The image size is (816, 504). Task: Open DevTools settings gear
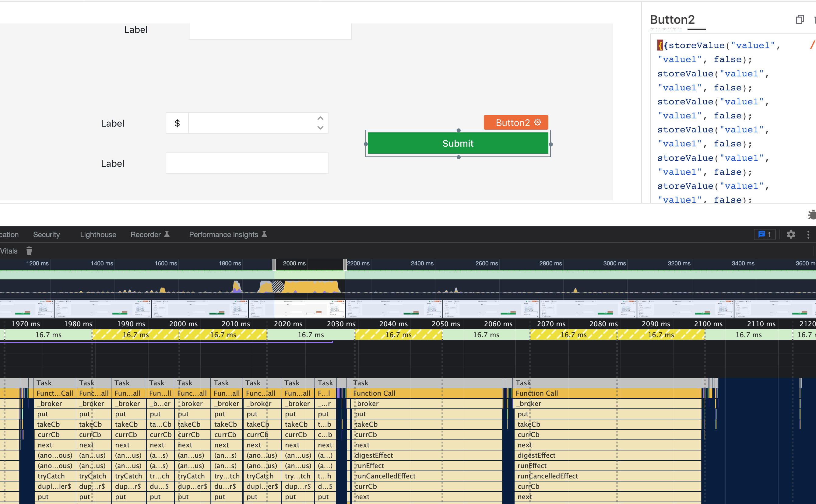(791, 234)
